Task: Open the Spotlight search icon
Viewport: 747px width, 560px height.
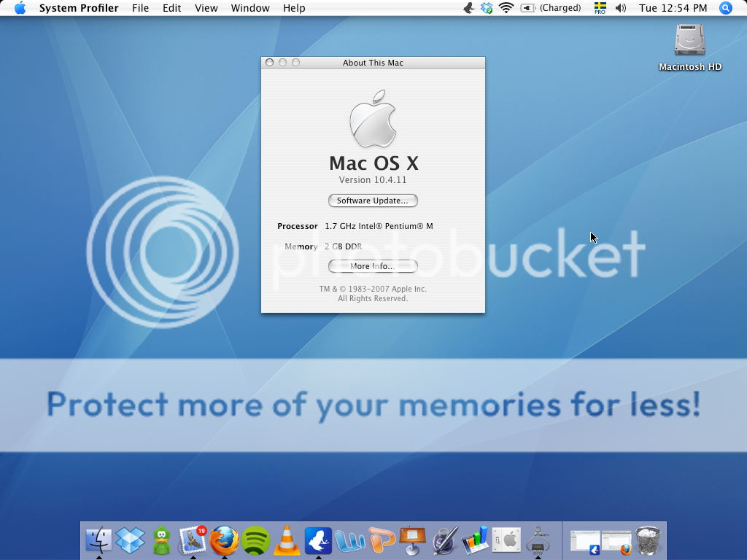Action: (x=725, y=8)
